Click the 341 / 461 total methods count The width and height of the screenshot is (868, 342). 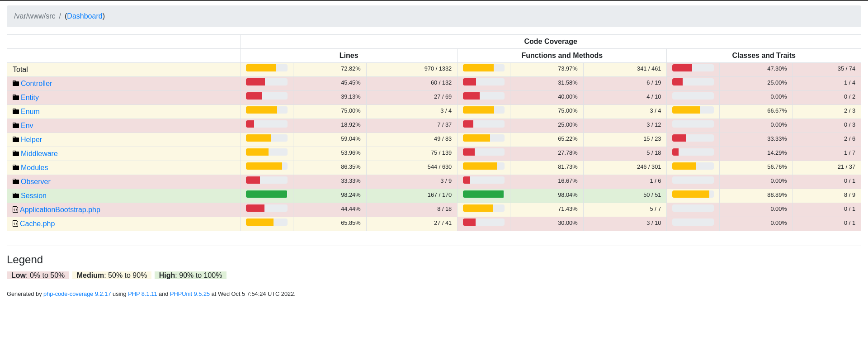tap(649, 69)
